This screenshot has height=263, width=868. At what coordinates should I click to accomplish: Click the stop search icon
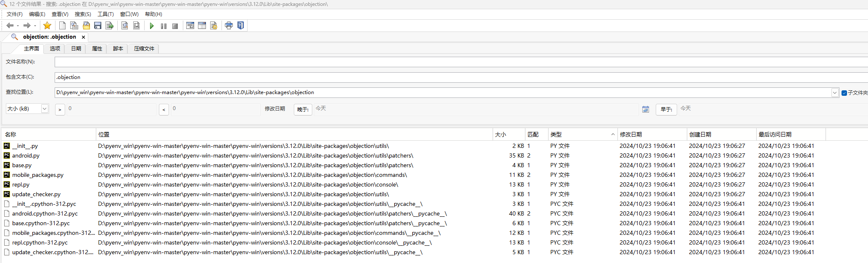[175, 26]
